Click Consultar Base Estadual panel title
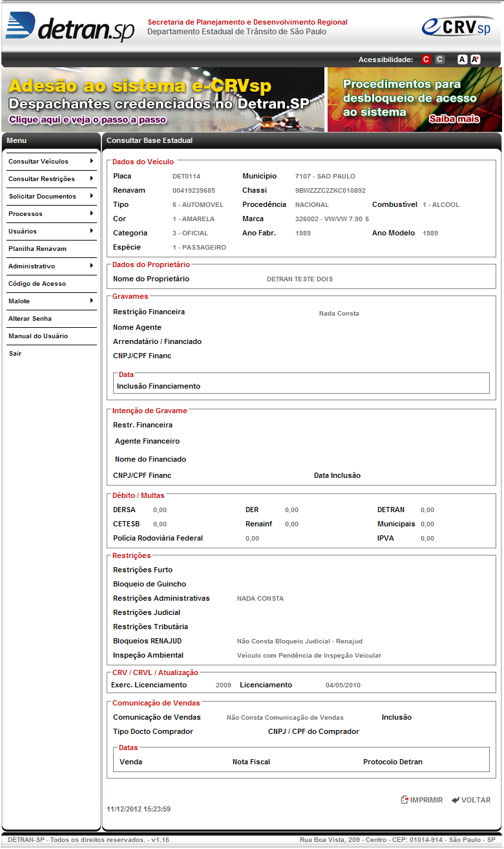The width and height of the screenshot is (504, 849). [149, 140]
